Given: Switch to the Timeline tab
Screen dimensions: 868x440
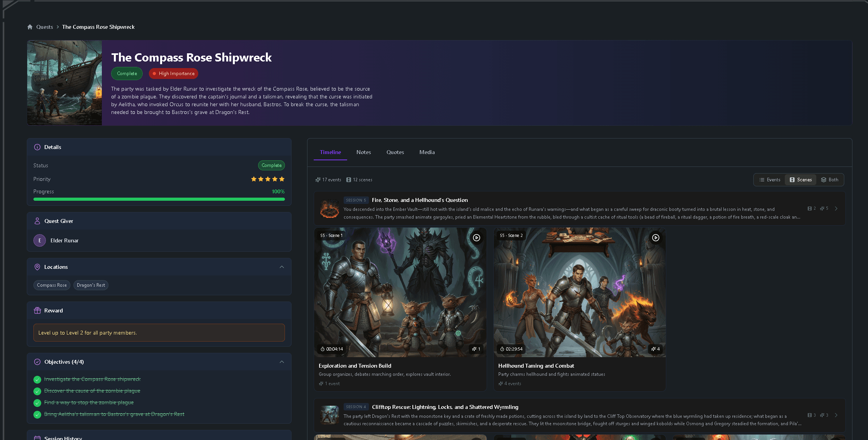Looking at the screenshot, I should pyautogui.click(x=330, y=152).
